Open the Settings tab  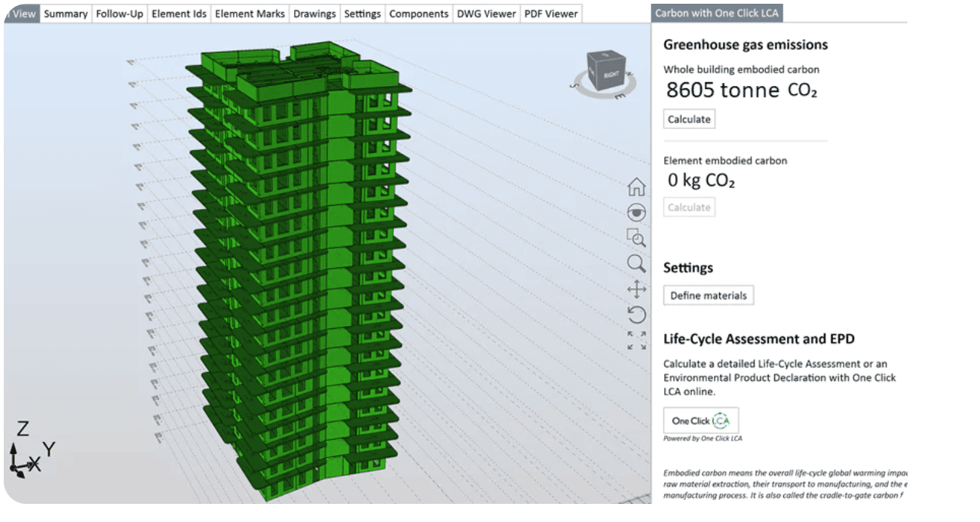362,14
